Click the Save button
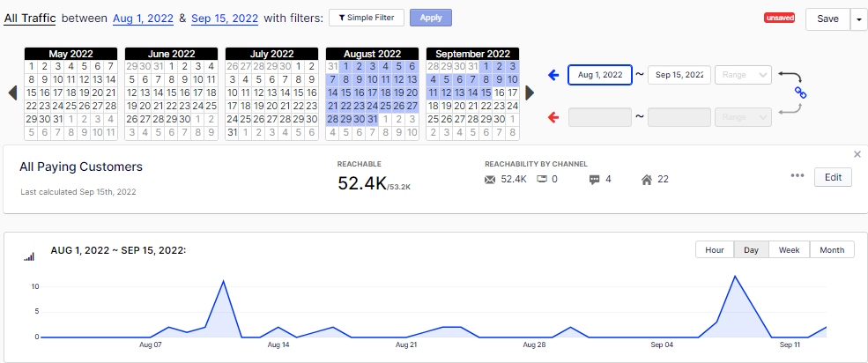The height and width of the screenshot is (363, 868). coord(827,19)
